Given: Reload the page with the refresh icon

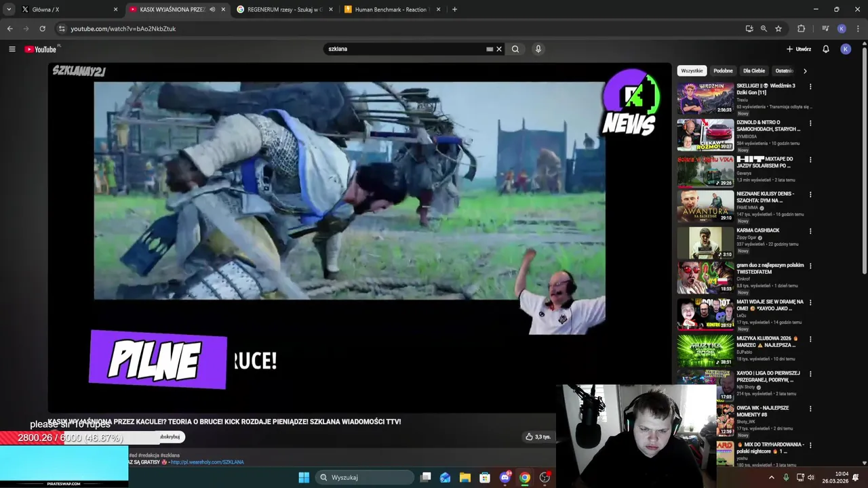Looking at the screenshot, I should pos(42,28).
